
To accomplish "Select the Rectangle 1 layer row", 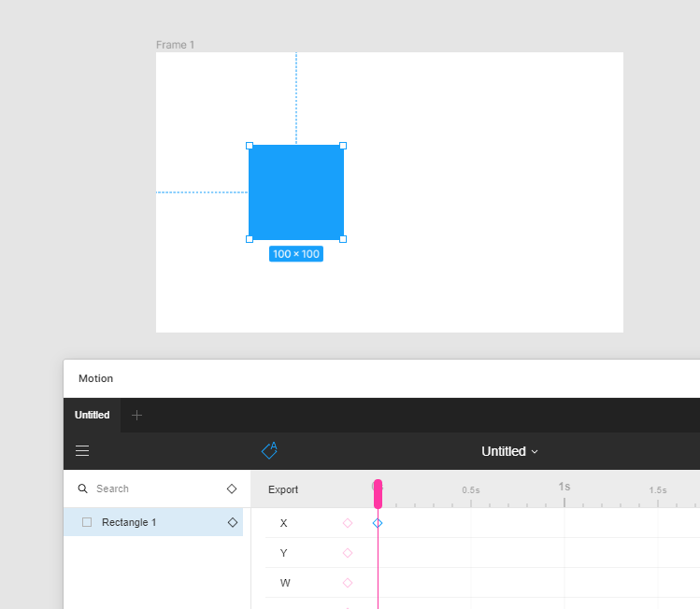I will coord(153,522).
